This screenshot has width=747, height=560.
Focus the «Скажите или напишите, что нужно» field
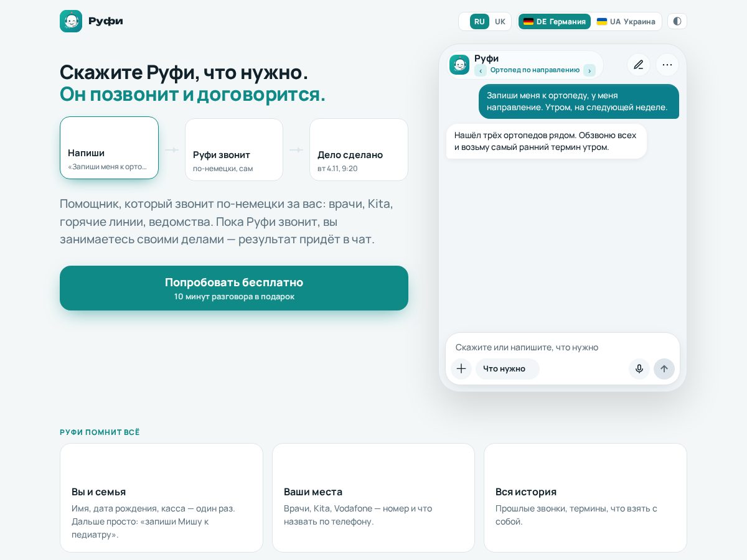coord(563,347)
